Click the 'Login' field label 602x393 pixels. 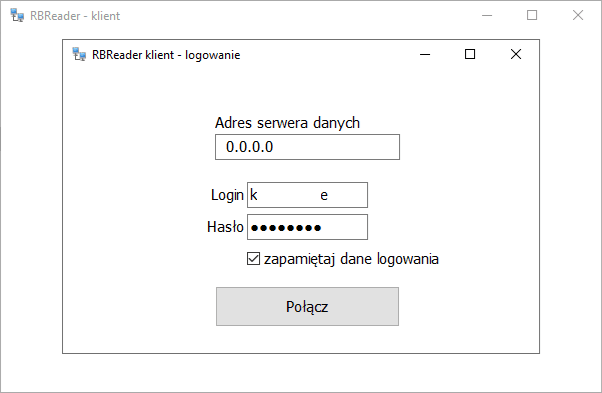coord(227,195)
